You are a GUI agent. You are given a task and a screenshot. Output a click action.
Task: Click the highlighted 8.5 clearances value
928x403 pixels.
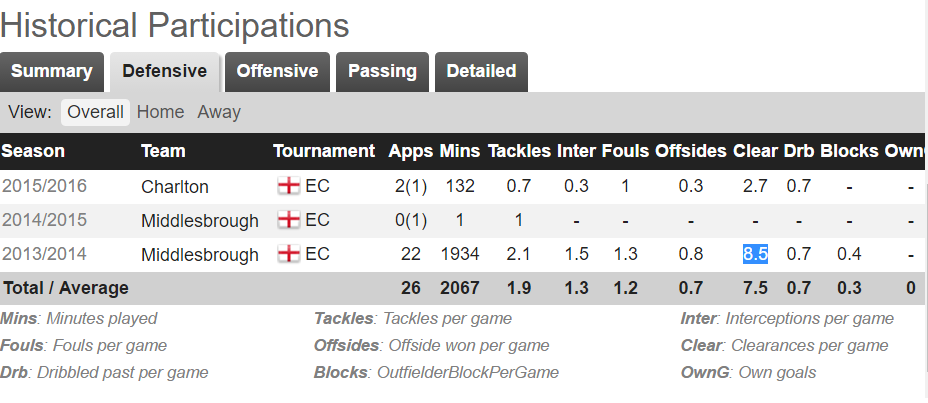(x=755, y=254)
